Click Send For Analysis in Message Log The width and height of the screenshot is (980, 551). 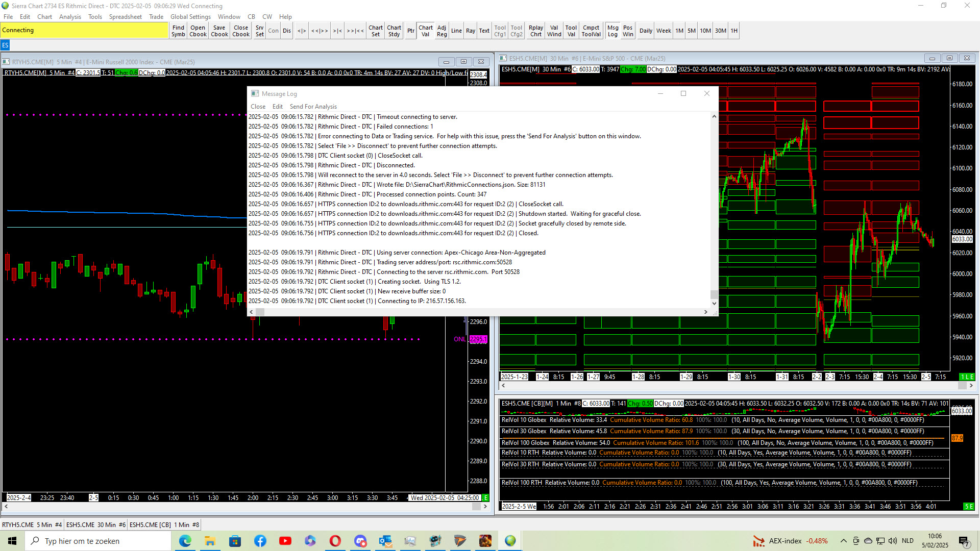(x=313, y=107)
